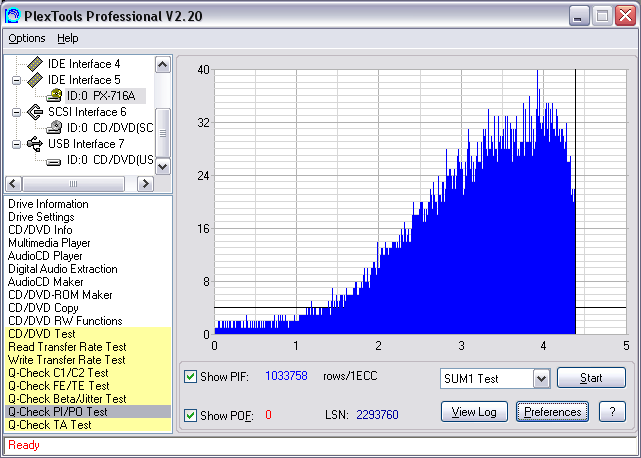Select SCSI Interface 6 in tree

(x=87, y=112)
